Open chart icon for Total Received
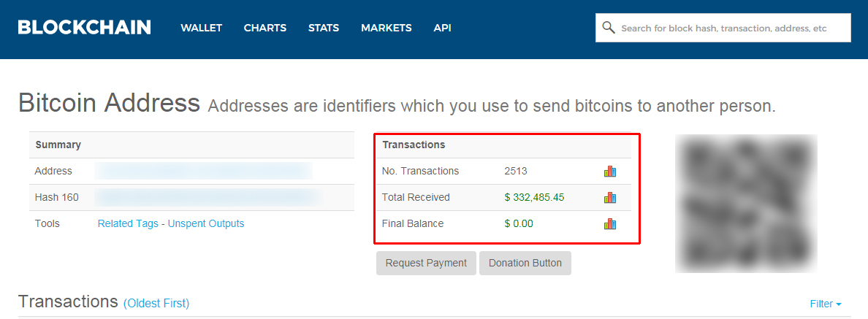The height and width of the screenshot is (319, 868). (x=610, y=198)
